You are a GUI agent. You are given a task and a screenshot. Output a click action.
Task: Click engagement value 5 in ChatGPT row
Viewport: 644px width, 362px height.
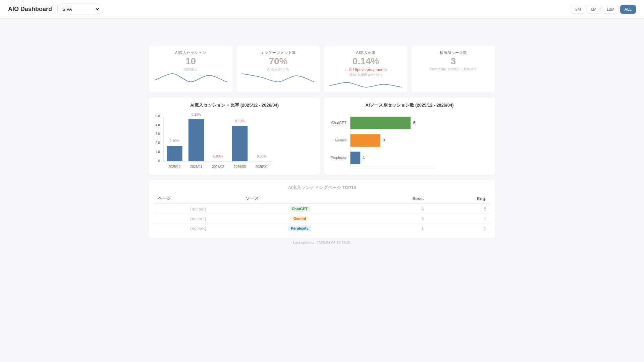click(485, 209)
